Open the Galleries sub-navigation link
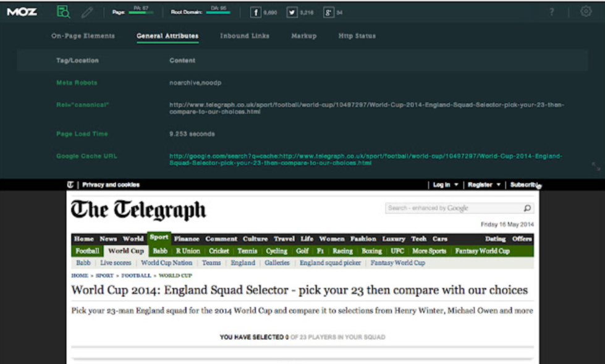Image resolution: width=605 pixels, height=364 pixels. 277,263
